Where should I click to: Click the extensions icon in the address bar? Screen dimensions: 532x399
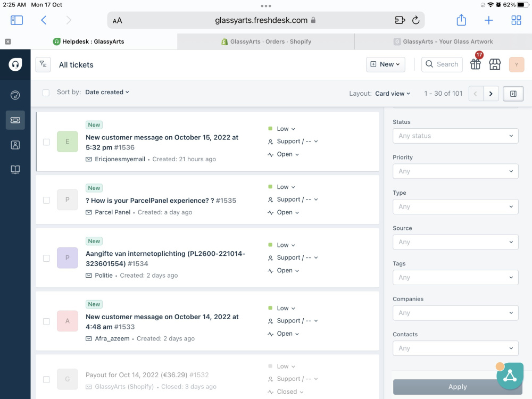point(400,20)
